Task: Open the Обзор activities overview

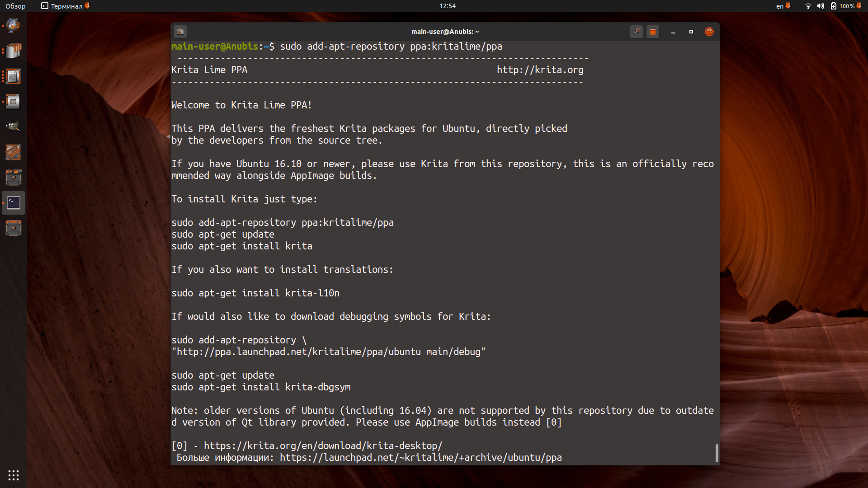Action: pyautogui.click(x=15, y=6)
